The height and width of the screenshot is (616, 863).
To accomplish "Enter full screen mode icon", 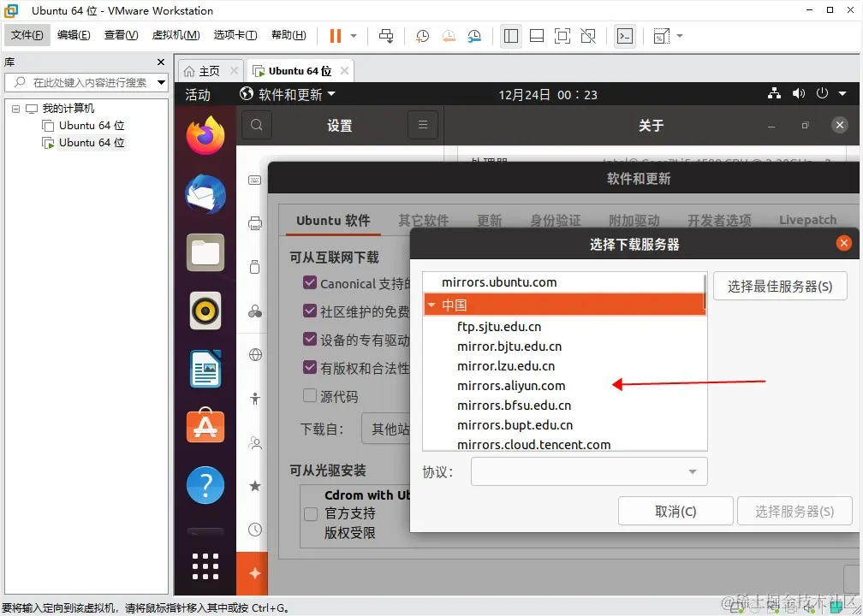I will point(562,36).
